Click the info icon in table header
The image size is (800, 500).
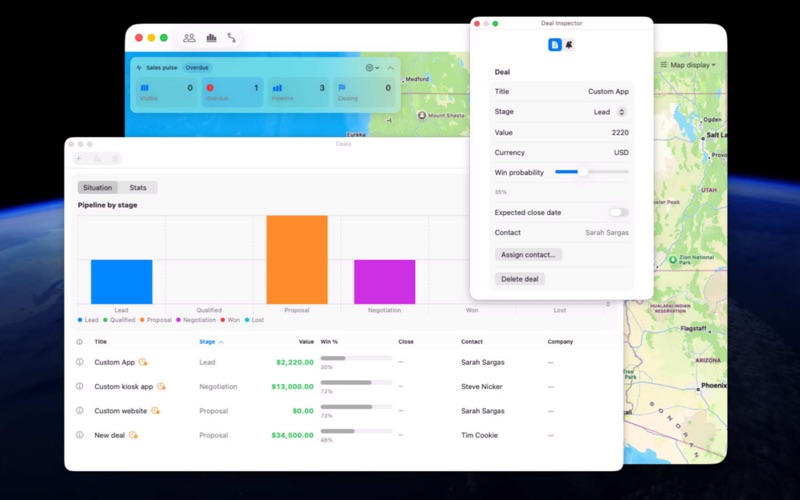pos(80,342)
